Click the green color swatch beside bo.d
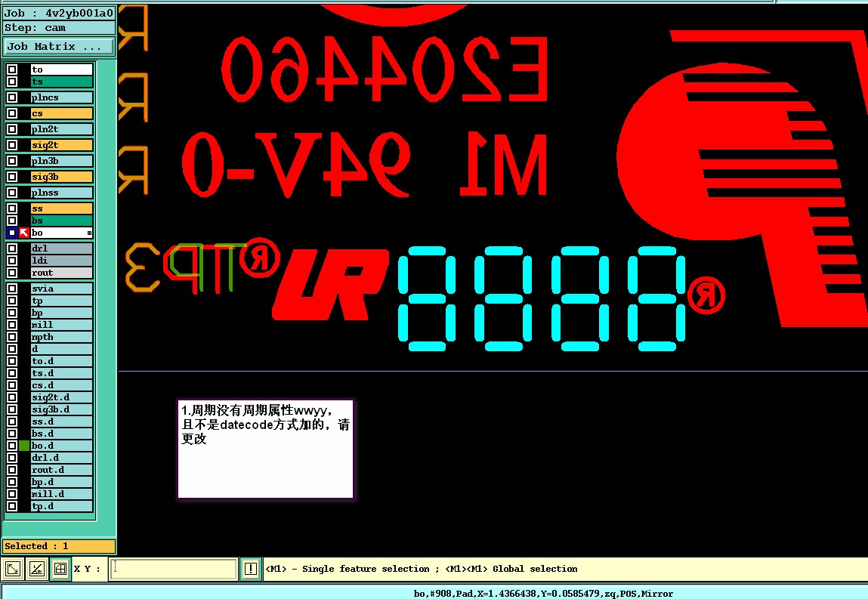This screenshot has width=868, height=599. coord(24,446)
